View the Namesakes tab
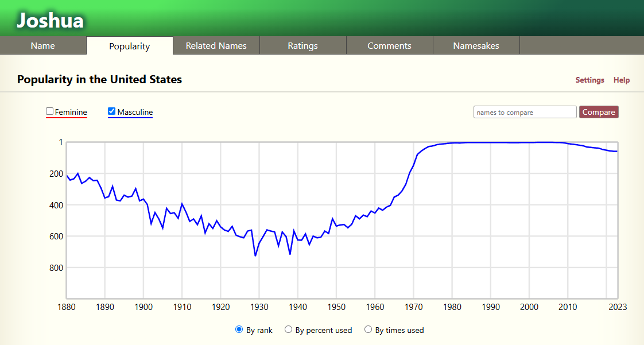 476,45
